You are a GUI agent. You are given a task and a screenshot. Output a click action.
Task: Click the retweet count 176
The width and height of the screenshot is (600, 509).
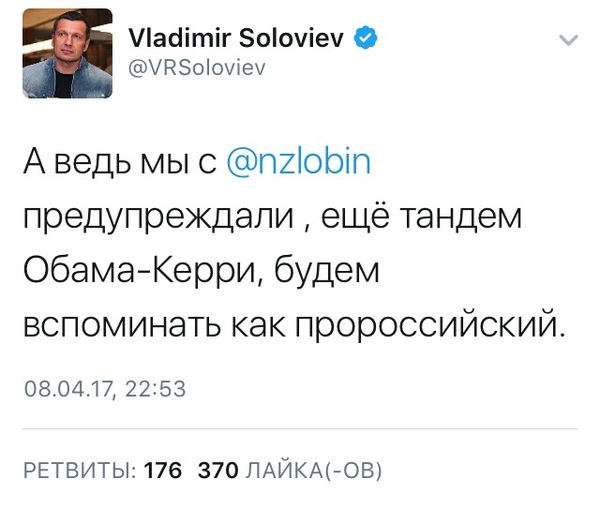click(163, 469)
